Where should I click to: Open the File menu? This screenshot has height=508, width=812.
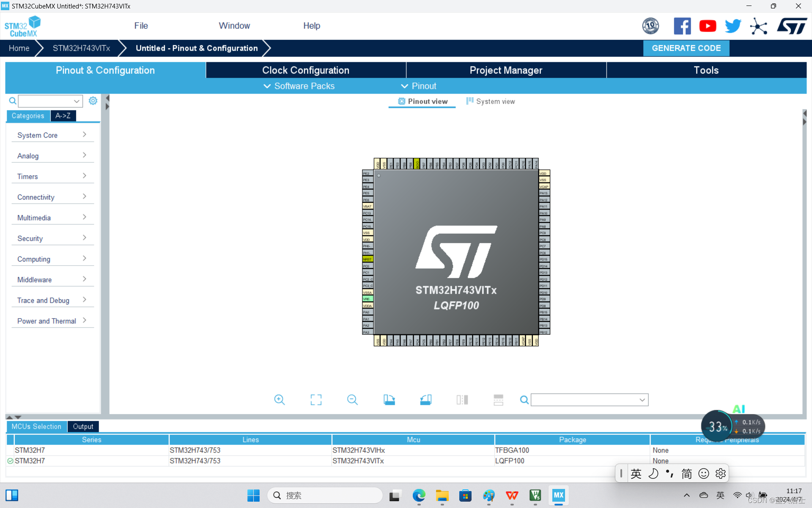point(141,26)
